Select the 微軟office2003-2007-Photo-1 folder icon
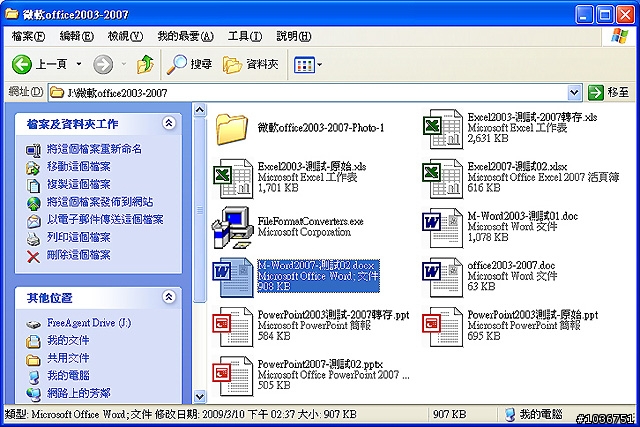640x427 pixels. 231,129
